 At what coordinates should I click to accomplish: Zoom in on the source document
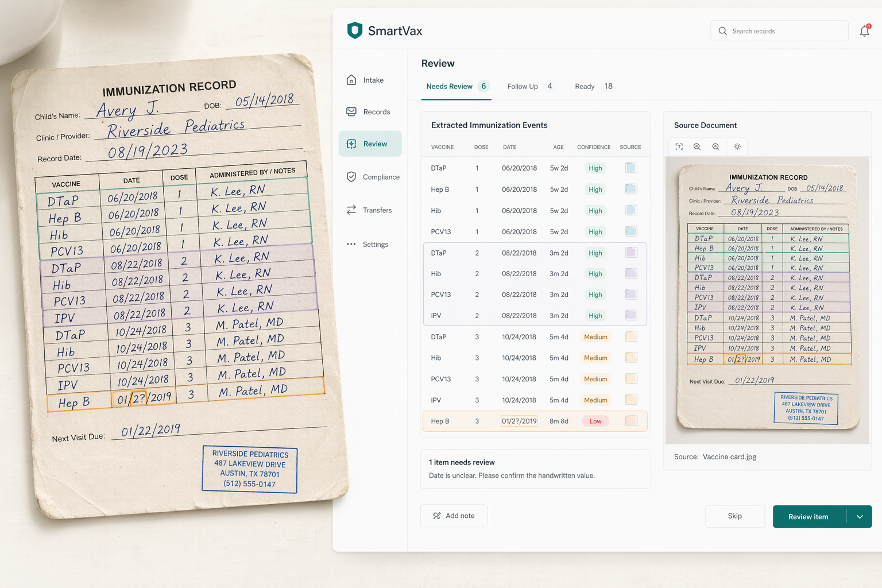pos(697,147)
